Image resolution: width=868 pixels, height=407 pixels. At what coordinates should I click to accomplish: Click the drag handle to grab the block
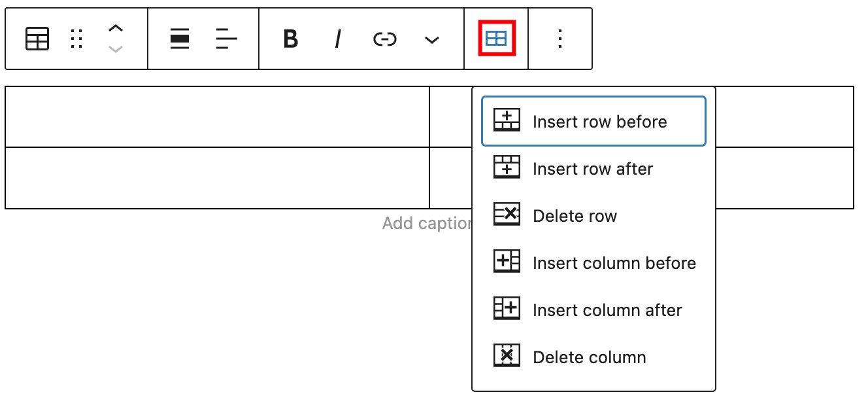click(x=76, y=39)
